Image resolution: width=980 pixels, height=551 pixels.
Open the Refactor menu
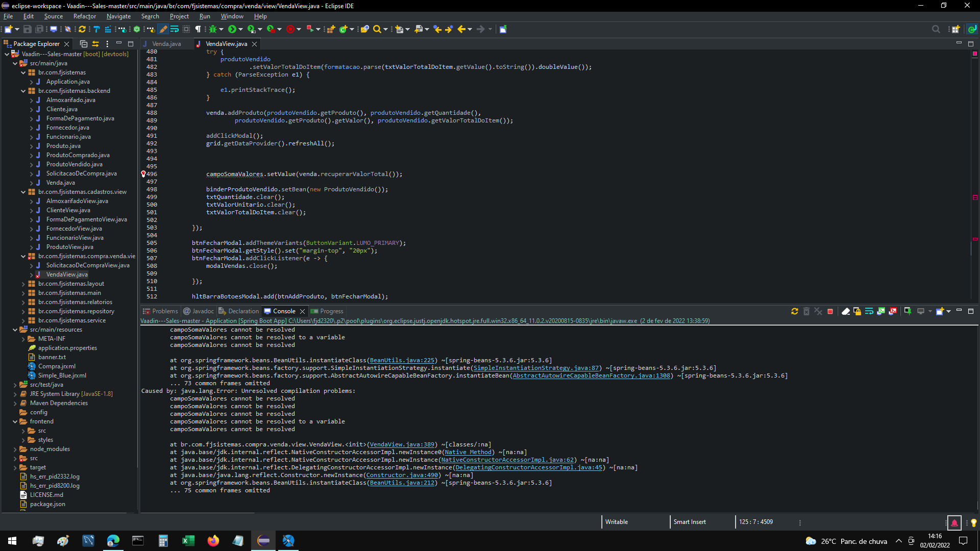tap(84, 16)
